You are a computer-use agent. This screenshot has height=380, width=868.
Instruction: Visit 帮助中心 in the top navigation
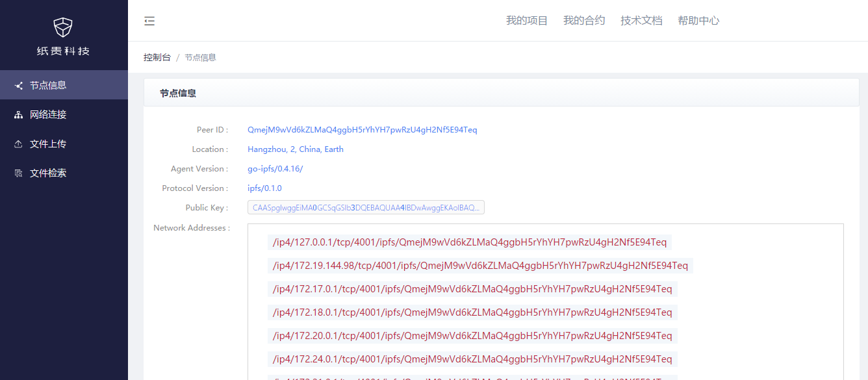[698, 21]
